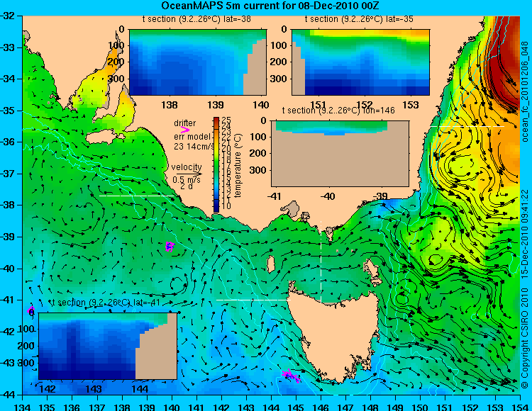Click the 't section (9.2..26°C) lat=-35' heading
The width and height of the screenshot is (532, 411).
tap(359, 19)
